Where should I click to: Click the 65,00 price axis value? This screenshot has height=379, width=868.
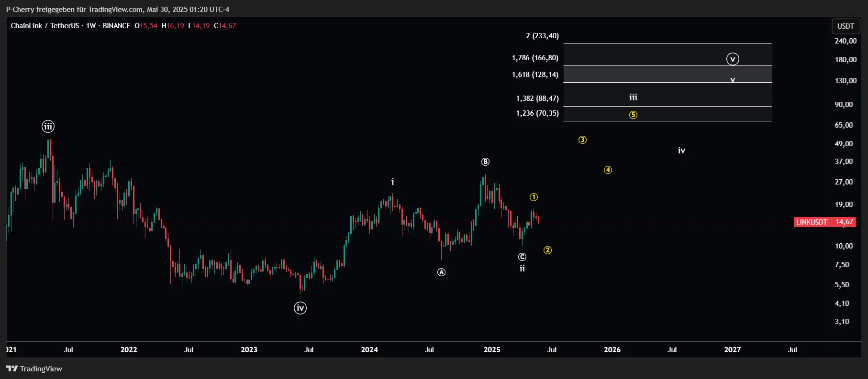[x=844, y=125]
